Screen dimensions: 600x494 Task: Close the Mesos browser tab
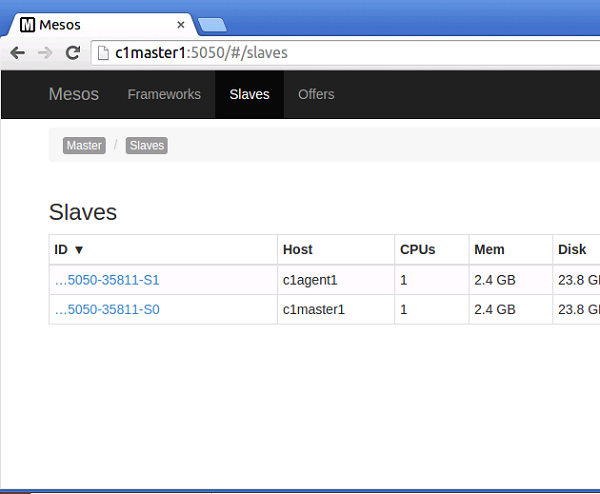pos(181,25)
